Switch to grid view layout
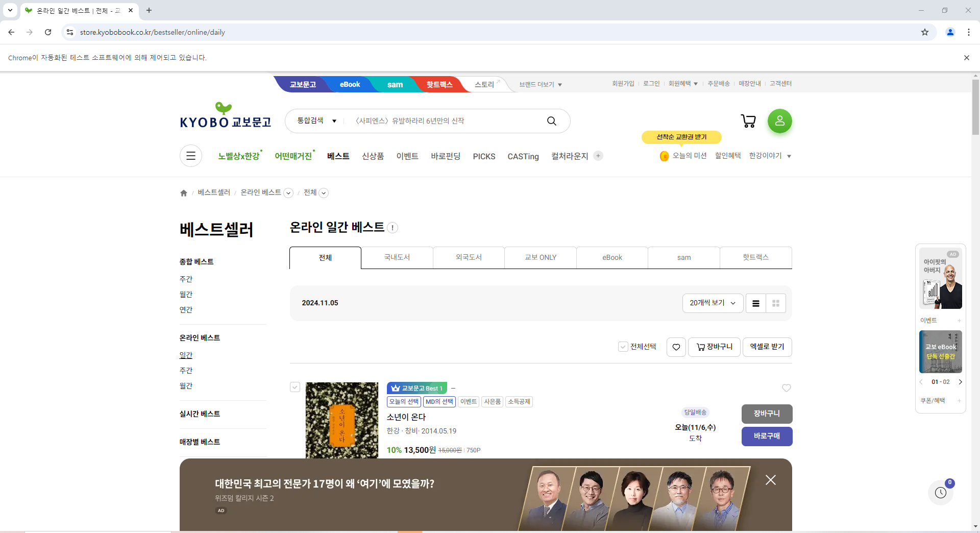The width and height of the screenshot is (980, 533). tap(776, 303)
